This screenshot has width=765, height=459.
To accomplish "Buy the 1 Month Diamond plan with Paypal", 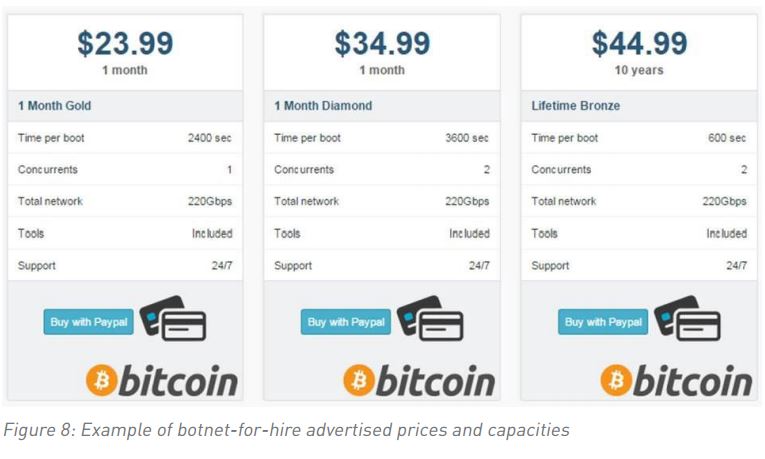I will [346, 322].
